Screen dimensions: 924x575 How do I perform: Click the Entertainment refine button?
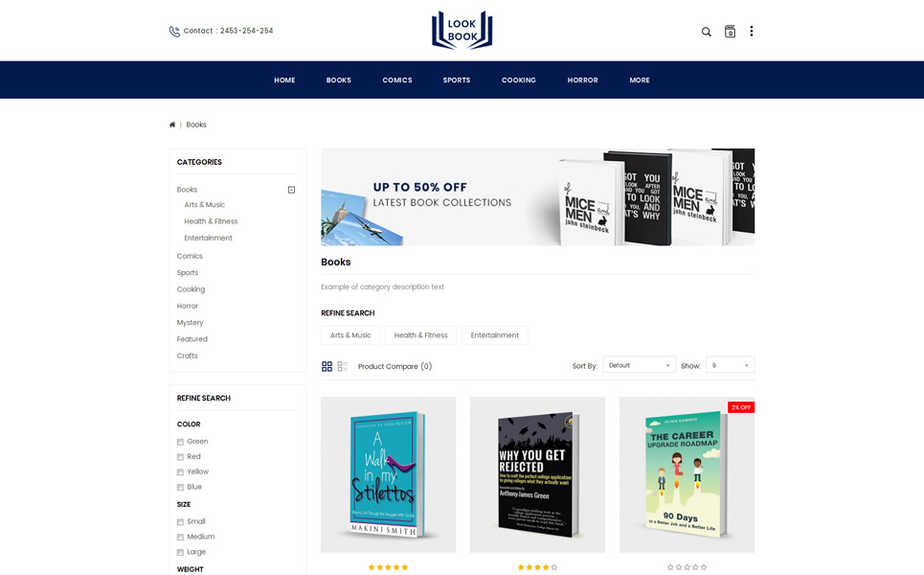[495, 335]
